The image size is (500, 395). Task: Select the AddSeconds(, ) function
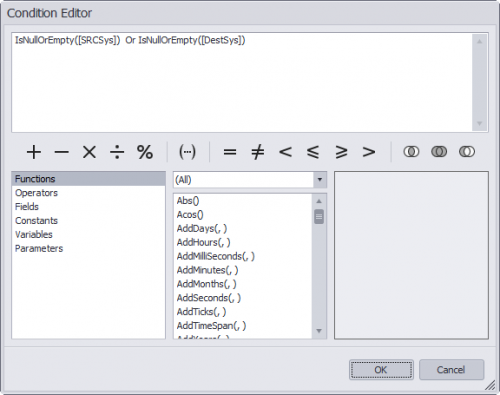click(x=243, y=298)
